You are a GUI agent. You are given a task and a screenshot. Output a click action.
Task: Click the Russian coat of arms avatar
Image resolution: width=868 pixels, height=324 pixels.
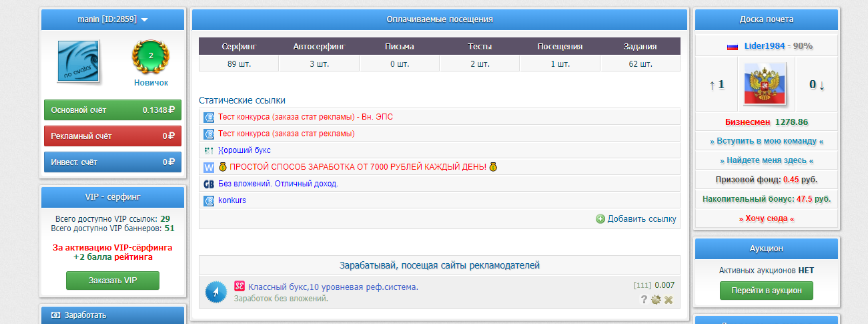click(x=766, y=85)
